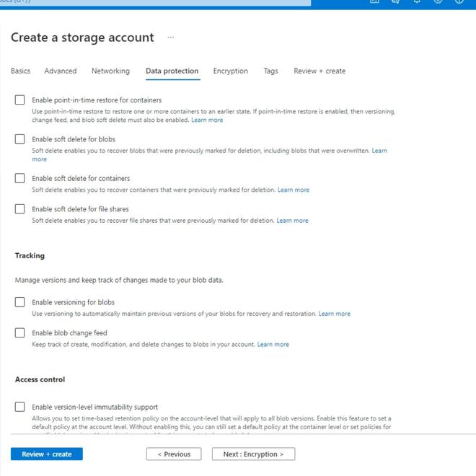Screen dimensions: 476x476
Task: Open Learn more link for soft delete containers
Action: (x=294, y=190)
